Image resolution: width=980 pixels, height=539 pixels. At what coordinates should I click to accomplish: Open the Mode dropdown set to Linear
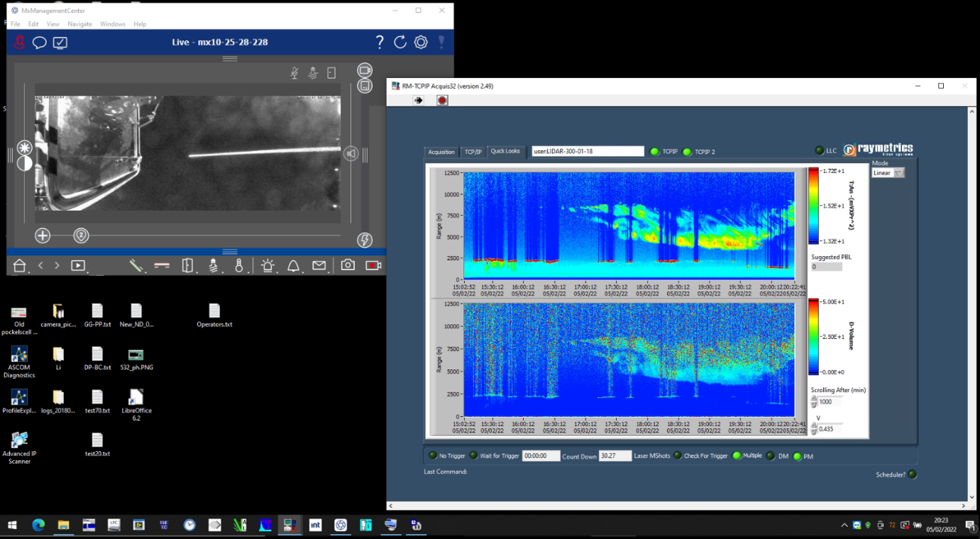coord(888,173)
